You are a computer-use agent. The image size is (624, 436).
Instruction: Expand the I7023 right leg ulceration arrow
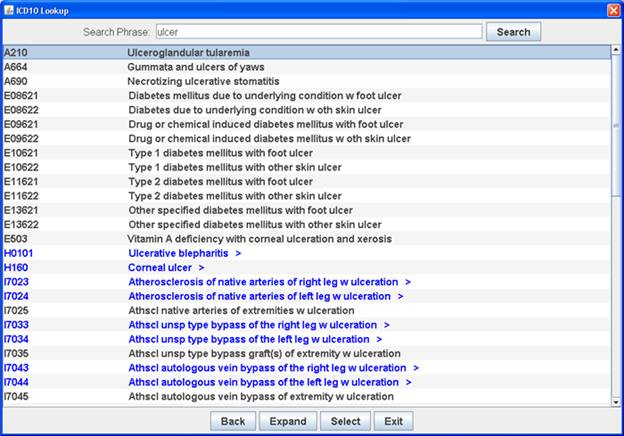[408, 282]
